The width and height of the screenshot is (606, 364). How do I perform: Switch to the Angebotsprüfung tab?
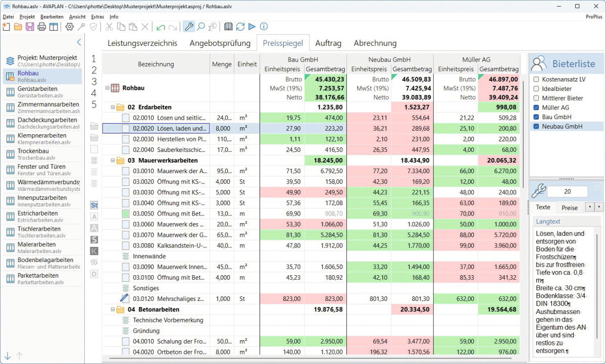point(220,43)
